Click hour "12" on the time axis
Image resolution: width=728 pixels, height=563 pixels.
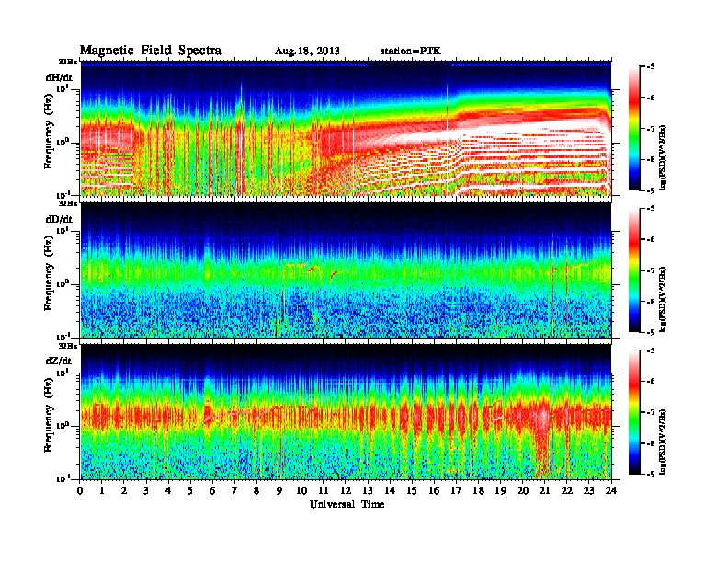(346, 490)
